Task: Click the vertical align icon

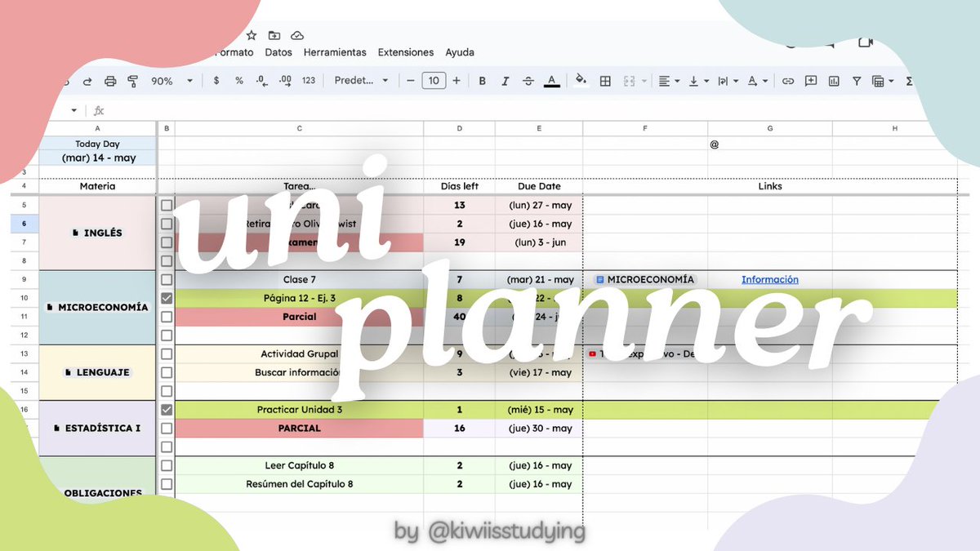Action: [694, 81]
